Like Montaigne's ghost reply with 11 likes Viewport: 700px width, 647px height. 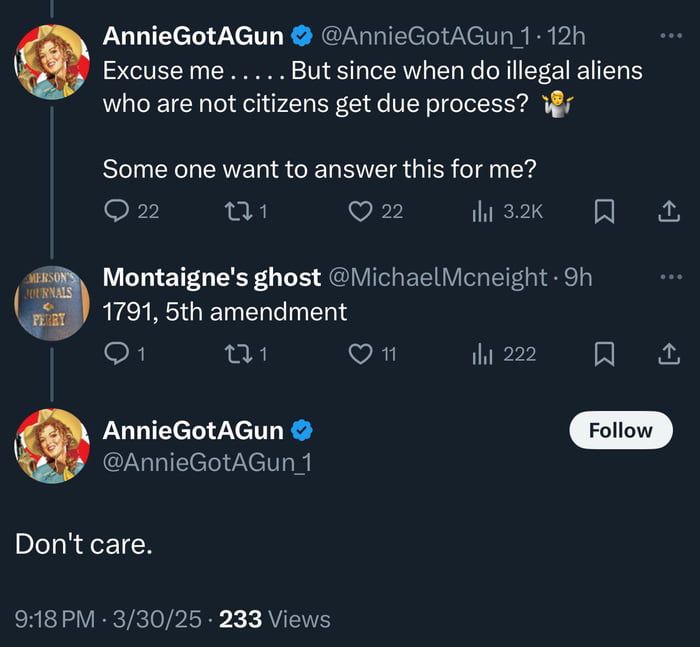(361, 354)
